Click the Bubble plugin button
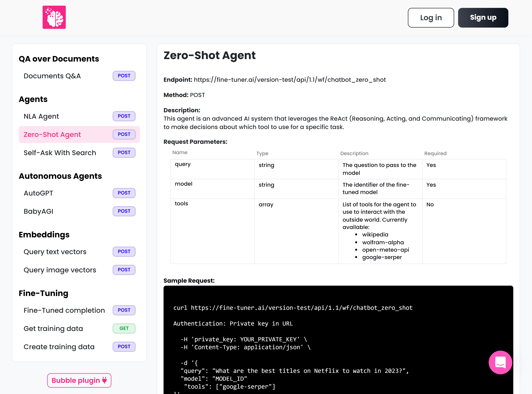532x394 pixels. pos(79,380)
